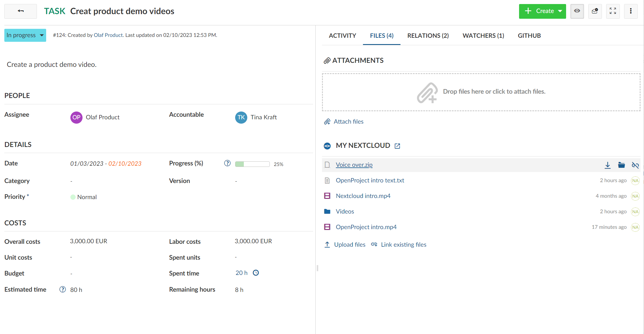Switch to the ACTIVITY tab
The height and width of the screenshot is (334, 644).
[342, 35]
